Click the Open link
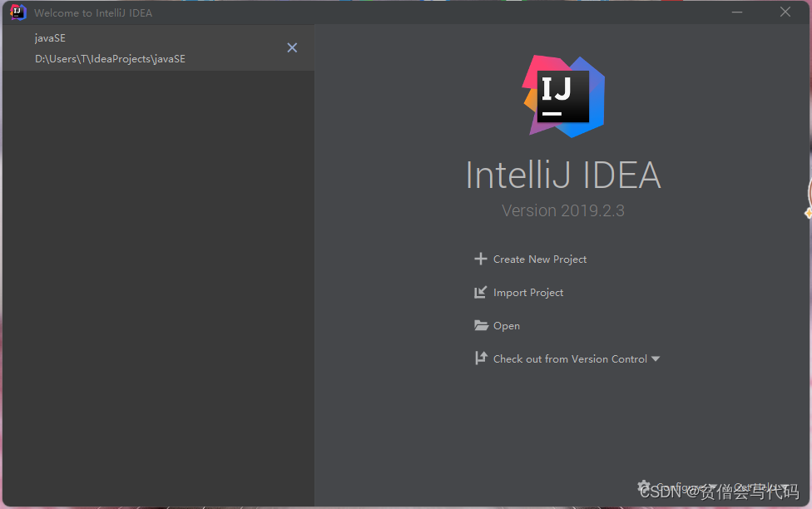The height and width of the screenshot is (509, 812). 507,326
